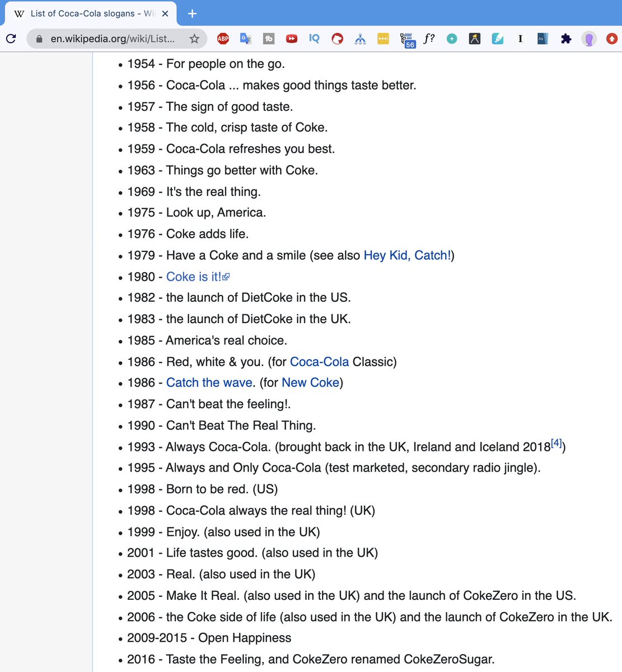The height and width of the screenshot is (672, 622).
Task: Click '1969 - It's the real thing.'
Action: 194,192
